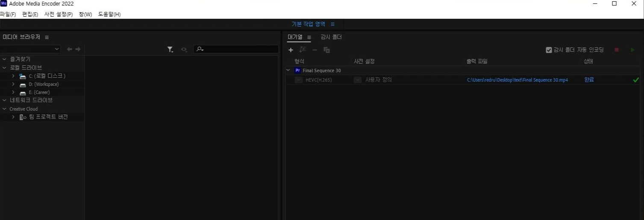The height and width of the screenshot is (220, 644).
Task: Switch to the 대기열 tab
Action: (x=295, y=37)
